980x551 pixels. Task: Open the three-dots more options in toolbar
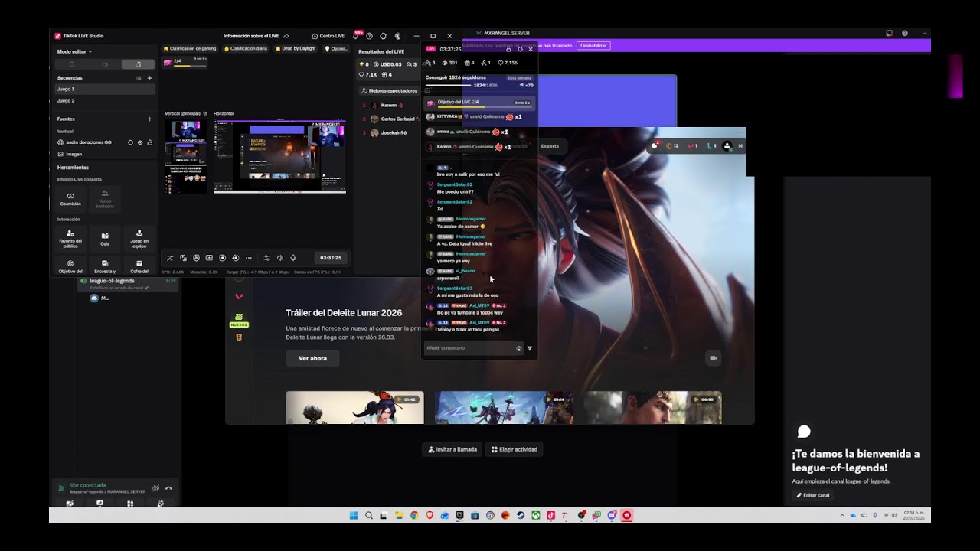(249, 258)
